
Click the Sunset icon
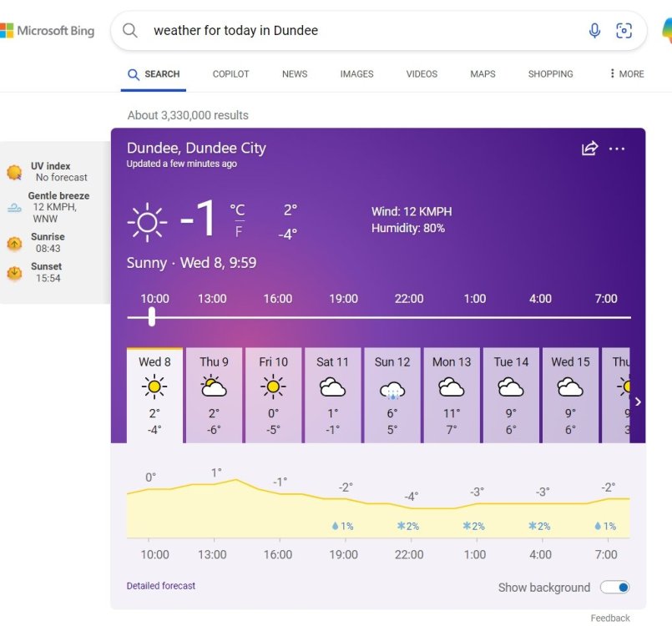[x=14, y=272]
